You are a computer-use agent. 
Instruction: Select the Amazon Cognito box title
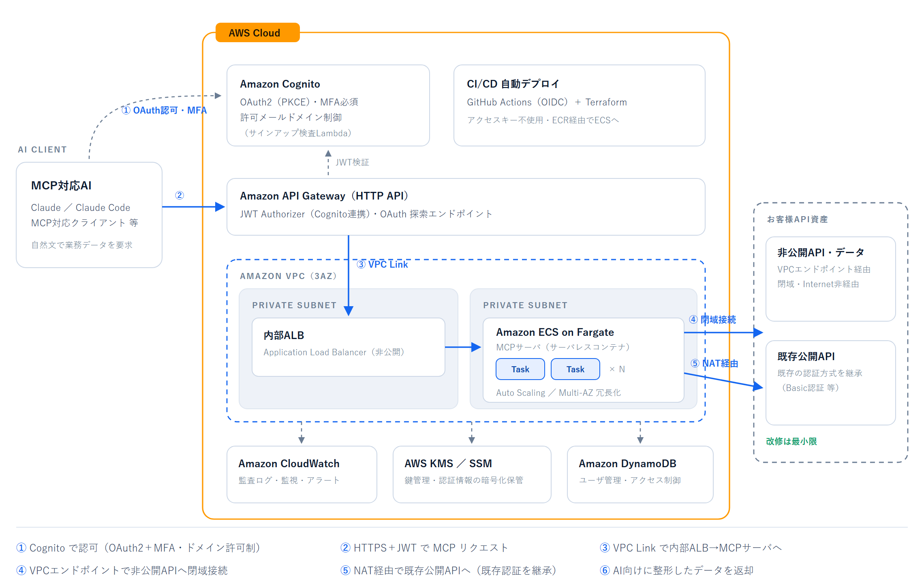pyautogui.click(x=280, y=84)
